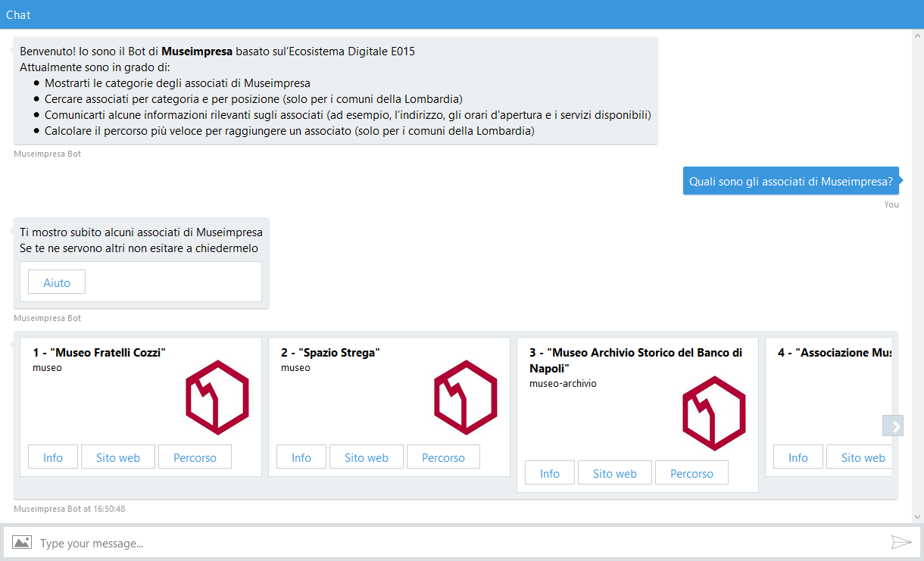Open Sito web for Museo Fratelli Cozzi
The image size is (924, 561).
pos(118,457)
